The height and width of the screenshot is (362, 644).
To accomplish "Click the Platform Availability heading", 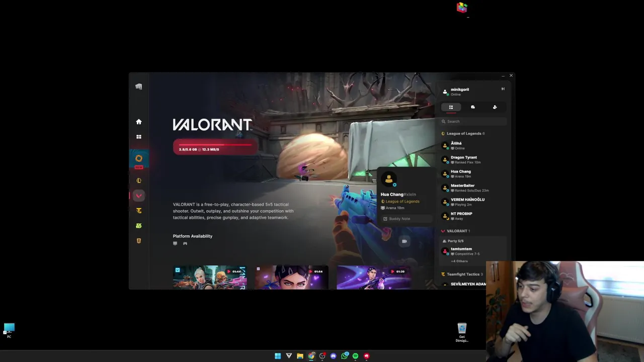I will [x=193, y=236].
